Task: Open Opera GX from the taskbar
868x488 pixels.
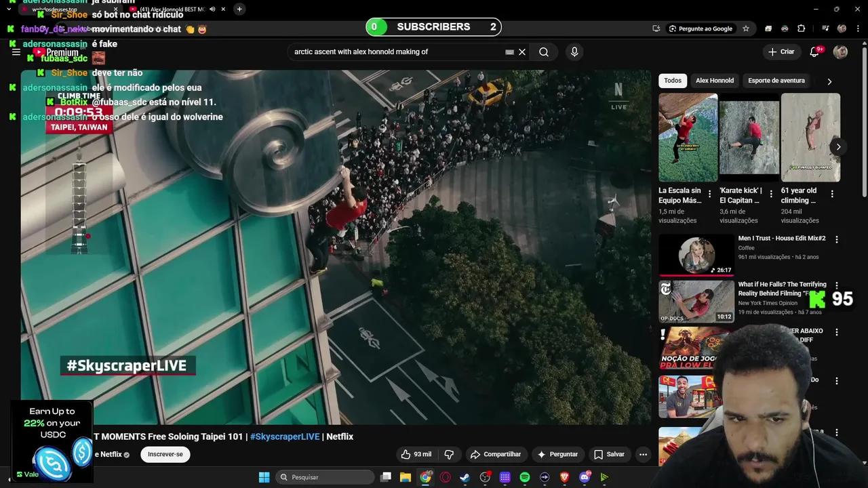Action: tap(446, 477)
